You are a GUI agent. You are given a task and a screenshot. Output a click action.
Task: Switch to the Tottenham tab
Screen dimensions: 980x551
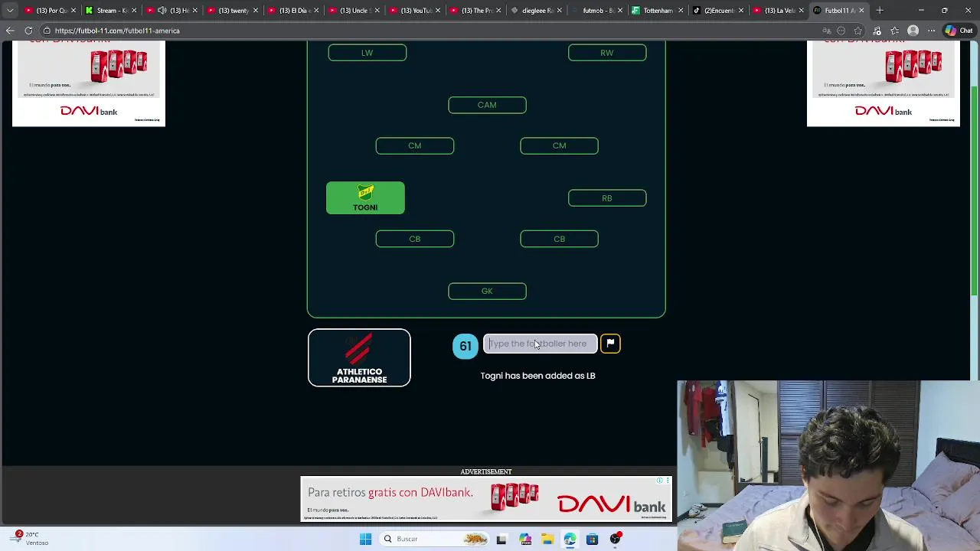(x=658, y=11)
